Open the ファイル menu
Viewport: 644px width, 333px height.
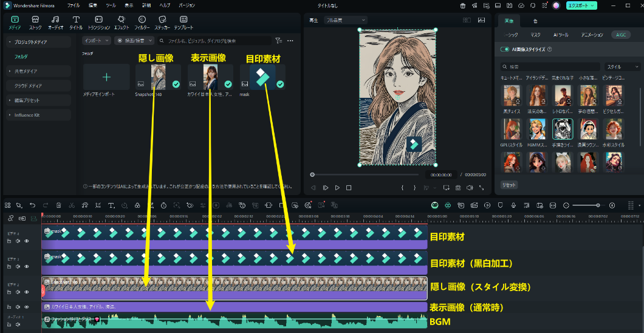pyautogui.click(x=74, y=5)
